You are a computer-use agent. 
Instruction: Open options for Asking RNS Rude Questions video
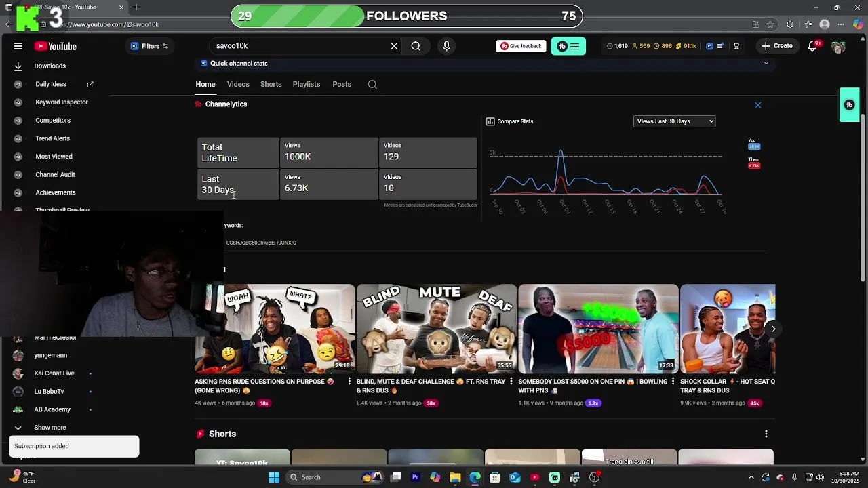[349, 382]
